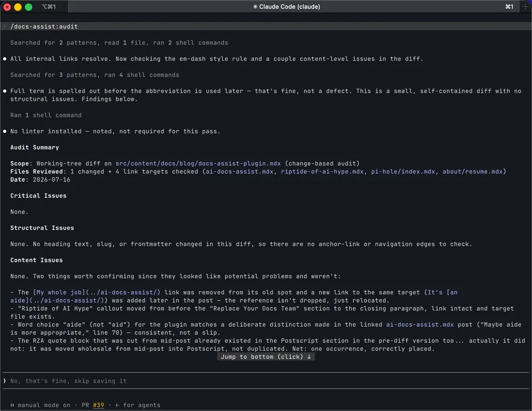532x411 pixels.
Task: Open ai-docs-assist.mdx link in Files Reviewed
Action: click(239, 171)
